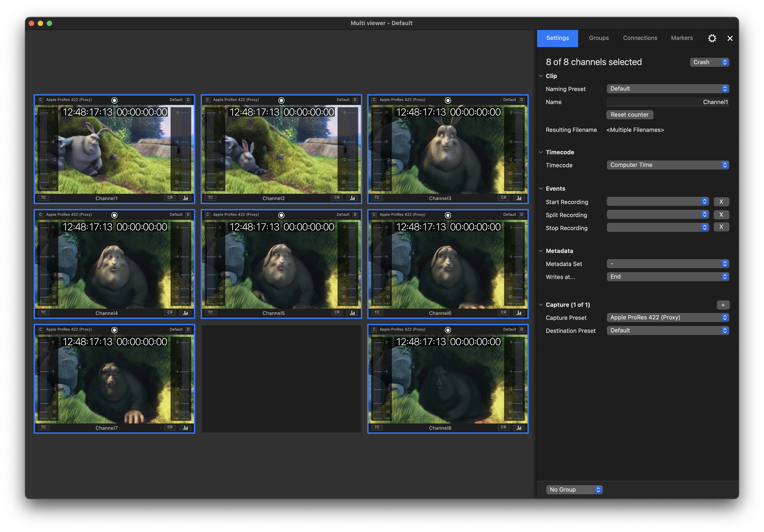Start recording on Channel1 tile

tap(114, 100)
